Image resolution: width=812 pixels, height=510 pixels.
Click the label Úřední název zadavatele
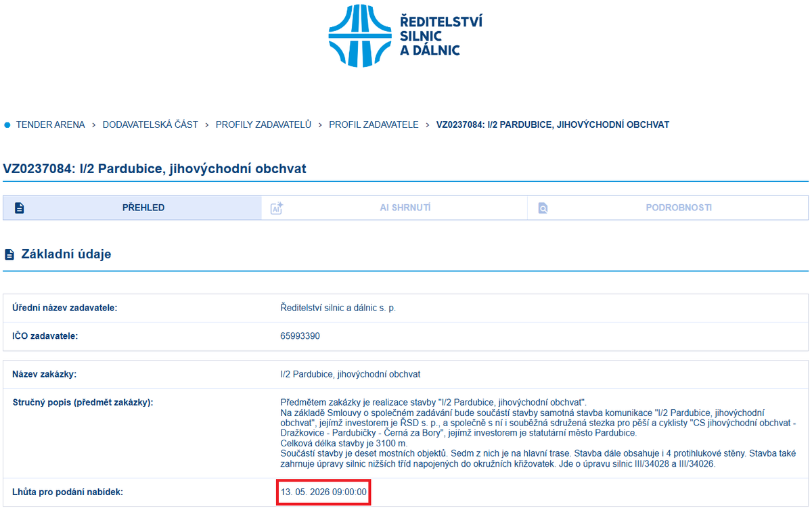click(65, 308)
